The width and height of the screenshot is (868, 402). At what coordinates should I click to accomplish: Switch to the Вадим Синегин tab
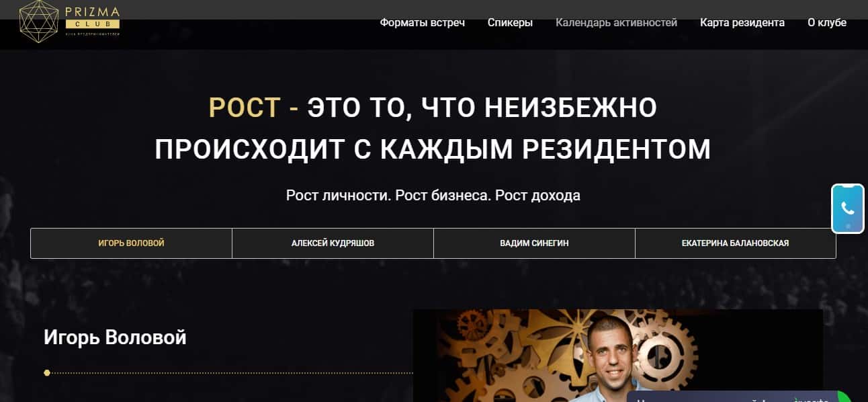[534, 243]
